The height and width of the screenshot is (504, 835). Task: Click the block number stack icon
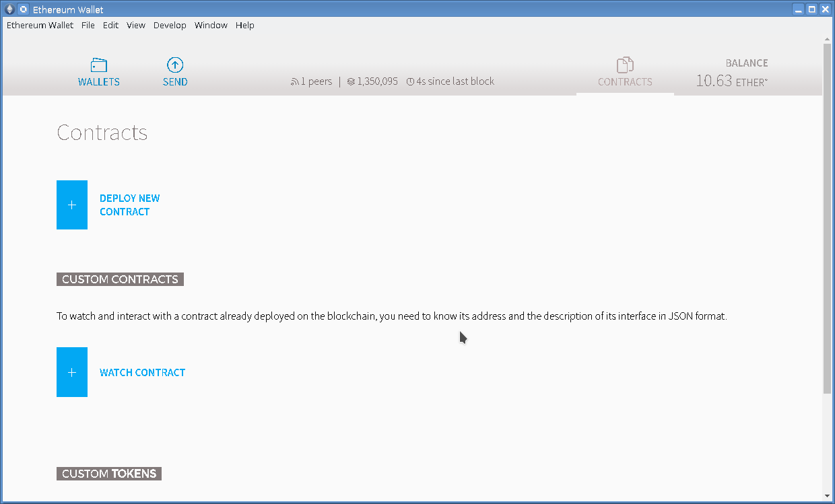point(351,82)
